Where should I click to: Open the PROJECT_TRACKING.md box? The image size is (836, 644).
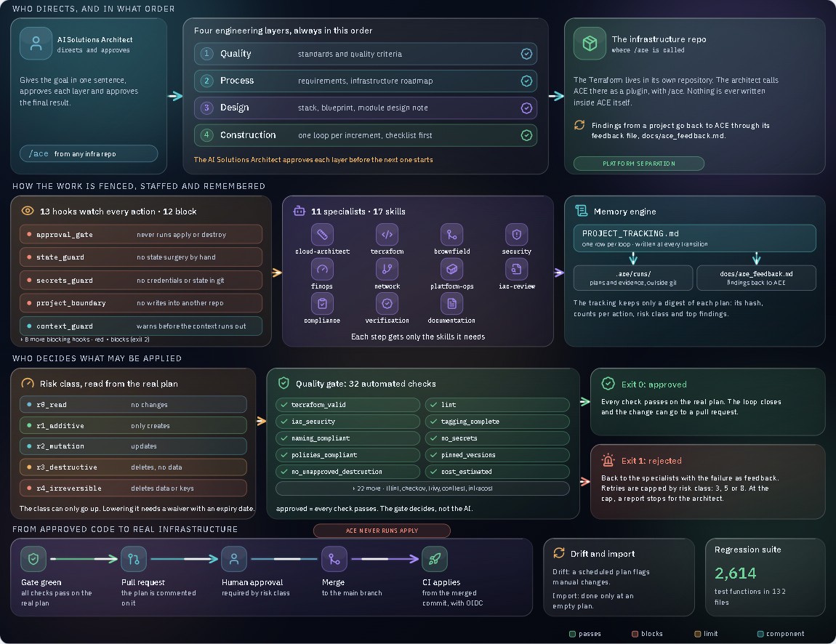[x=695, y=238]
